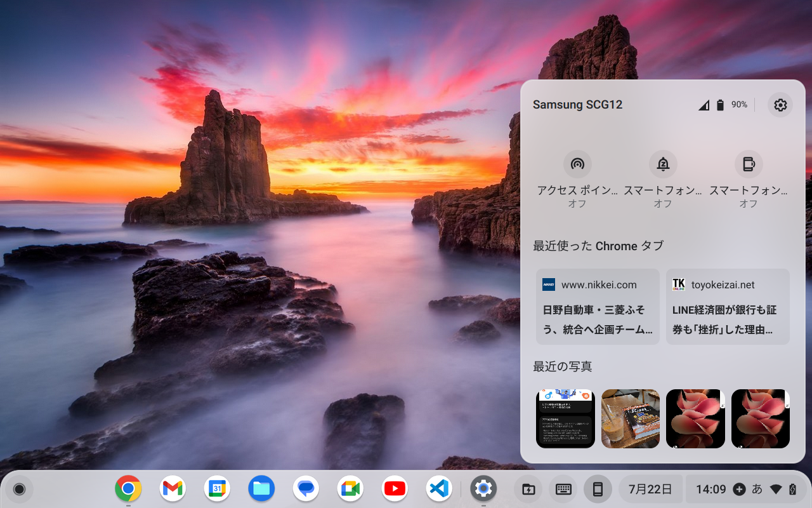The height and width of the screenshot is (508, 812).
Task: Open Phone Hub settings gear
Action: (x=780, y=105)
